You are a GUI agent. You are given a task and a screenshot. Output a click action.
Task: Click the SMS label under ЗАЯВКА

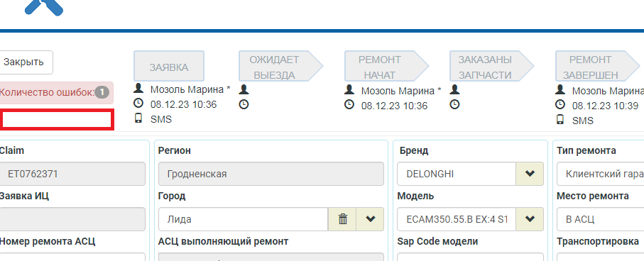click(x=161, y=119)
